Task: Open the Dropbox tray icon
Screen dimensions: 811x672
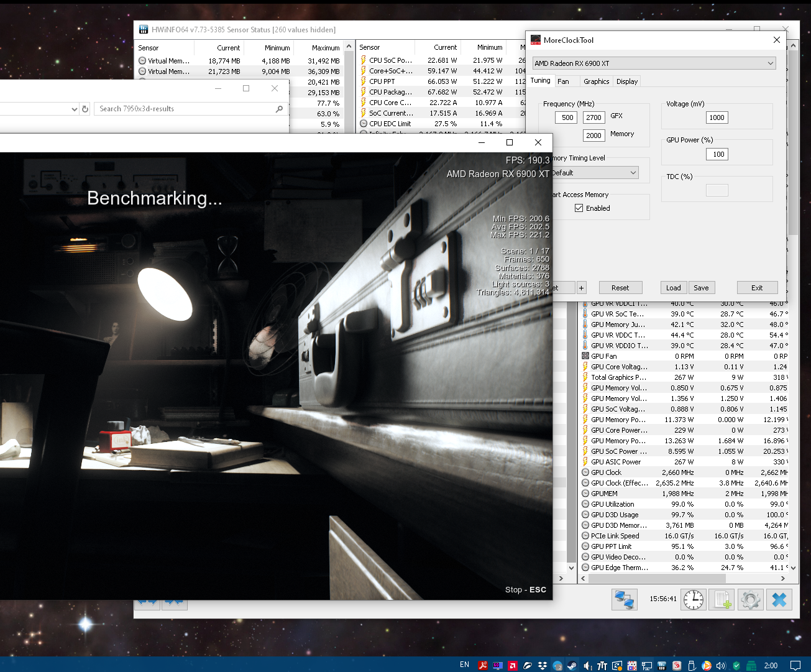Action: click(x=543, y=665)
